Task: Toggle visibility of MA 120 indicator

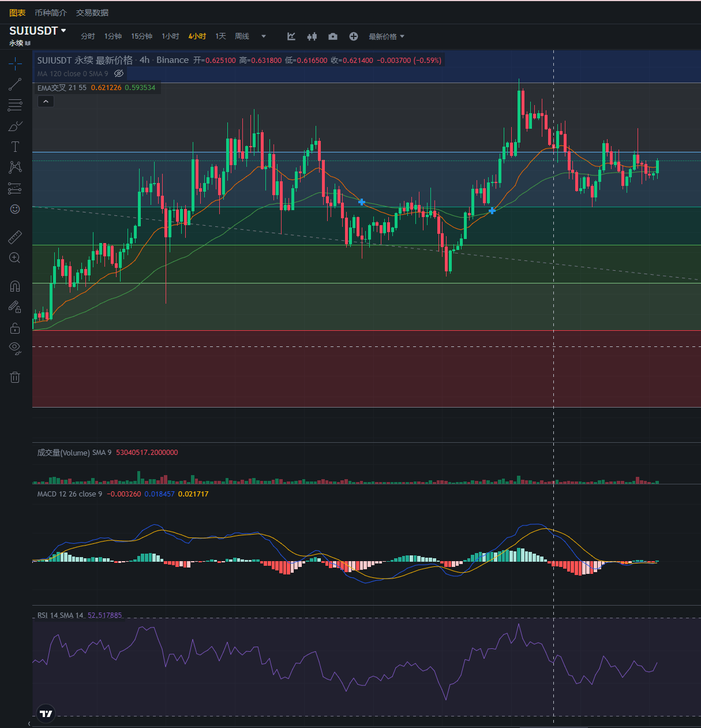Action: pyautogui.click(x=119, y=73)
